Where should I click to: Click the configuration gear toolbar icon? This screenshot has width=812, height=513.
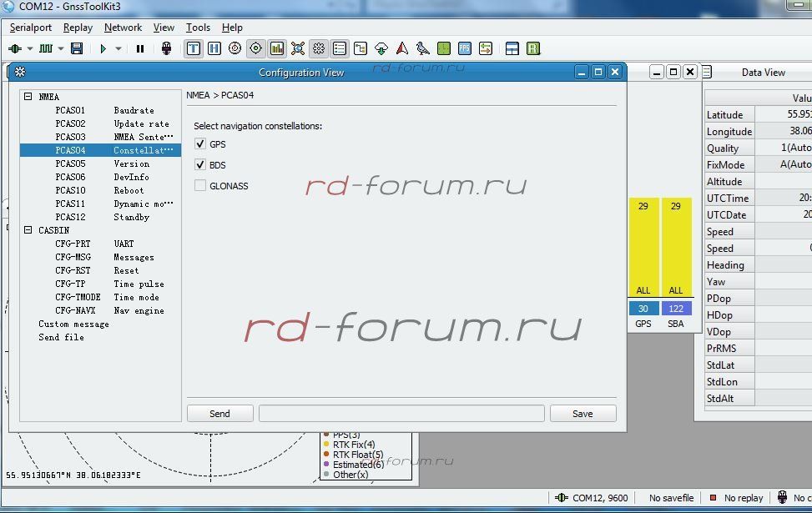pyautogui.click(x=318, y=49)
